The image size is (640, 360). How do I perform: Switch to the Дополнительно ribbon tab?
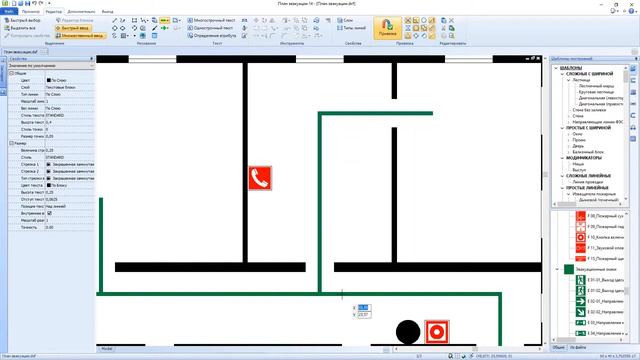(x=81, y=11)
